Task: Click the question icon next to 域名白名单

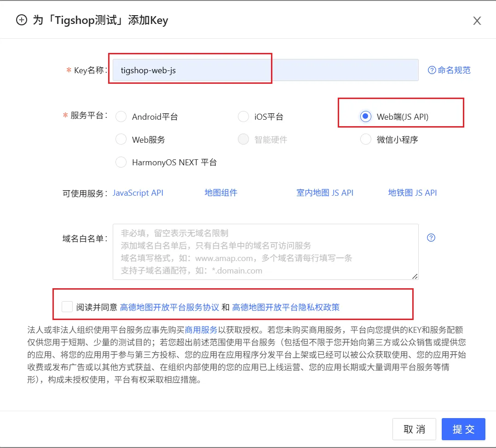Action: click(x=431, y=238)
